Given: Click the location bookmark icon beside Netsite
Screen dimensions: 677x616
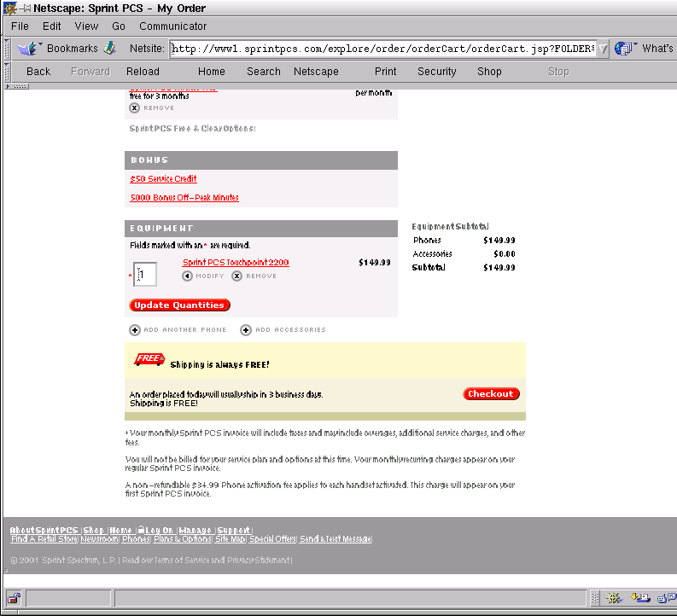Looking at the screenshot, I should (x=109, y=48).
